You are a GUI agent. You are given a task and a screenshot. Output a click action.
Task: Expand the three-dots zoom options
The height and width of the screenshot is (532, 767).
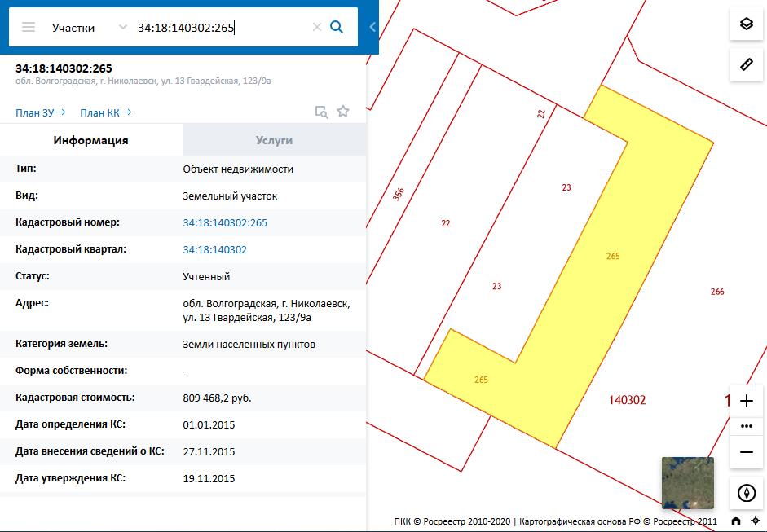pyautogui.click(x=746, y=426)
